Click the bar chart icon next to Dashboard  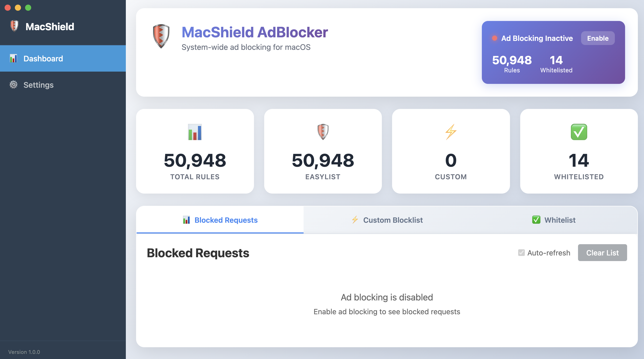pos(14,58)
